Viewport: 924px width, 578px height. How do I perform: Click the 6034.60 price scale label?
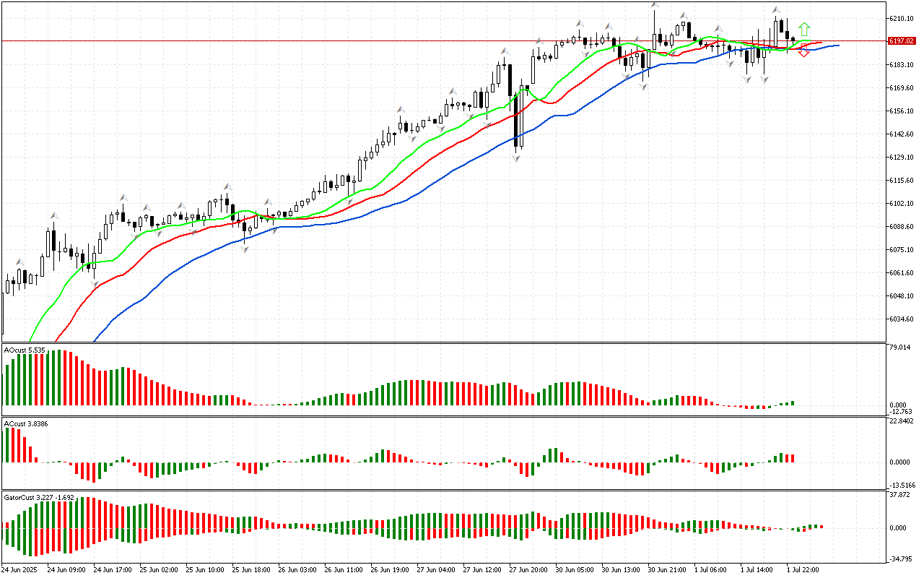pos(902,319)
